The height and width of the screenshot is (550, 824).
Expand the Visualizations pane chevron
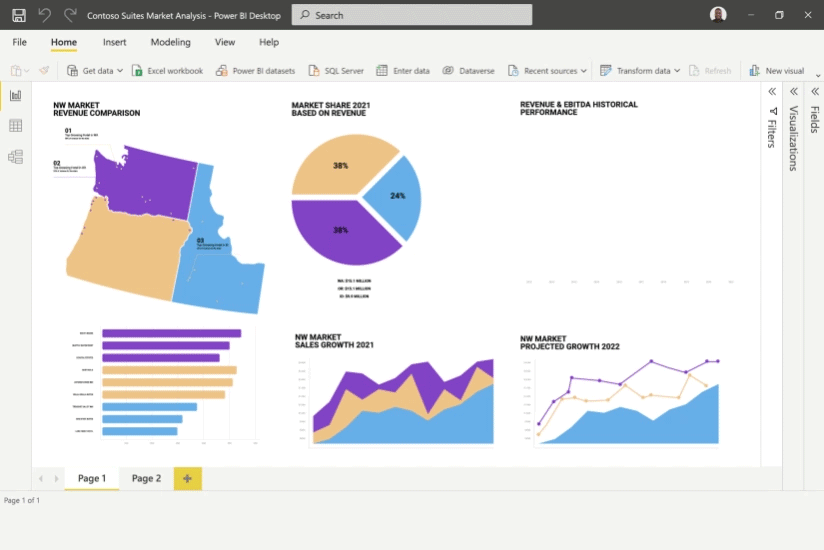[x=793, y=91]
